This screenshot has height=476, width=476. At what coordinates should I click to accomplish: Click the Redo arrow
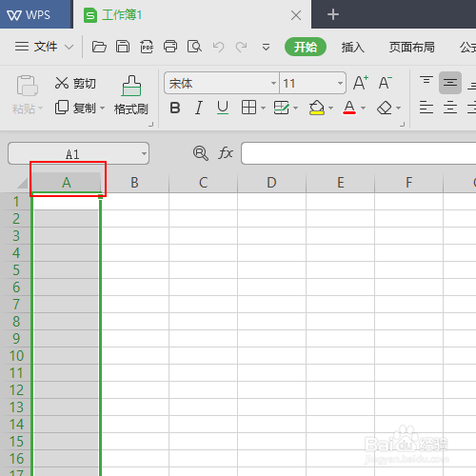click(241, 47)
